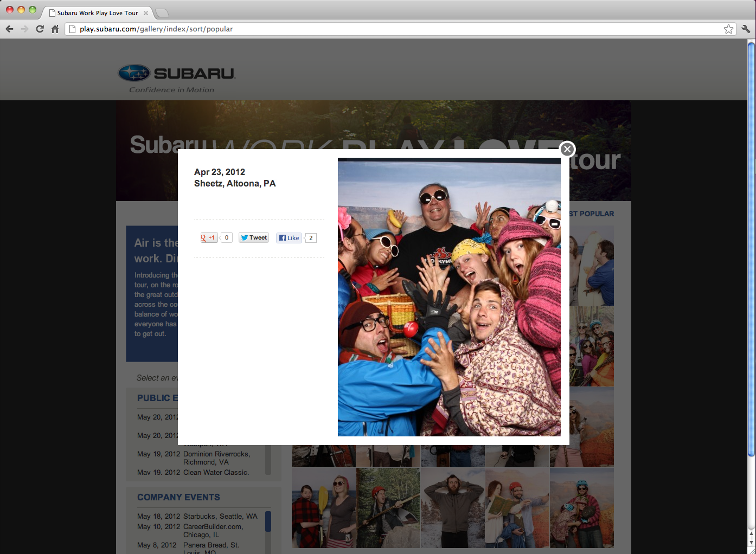The width and height of the screenshot is (756, 554).
Task: Click the Tweet button
Action: pos(254,237)
